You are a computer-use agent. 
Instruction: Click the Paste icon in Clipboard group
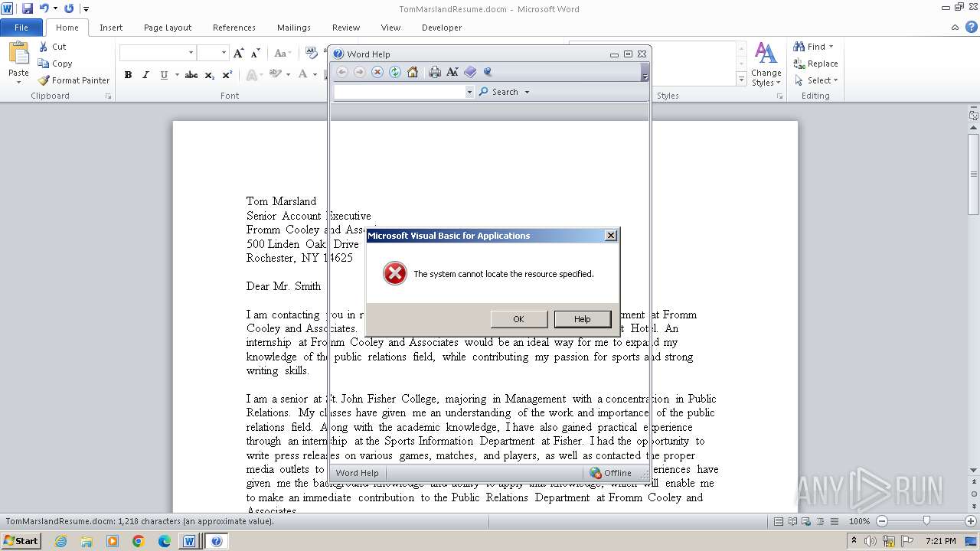pyautogui.click(x=18, y=54)
